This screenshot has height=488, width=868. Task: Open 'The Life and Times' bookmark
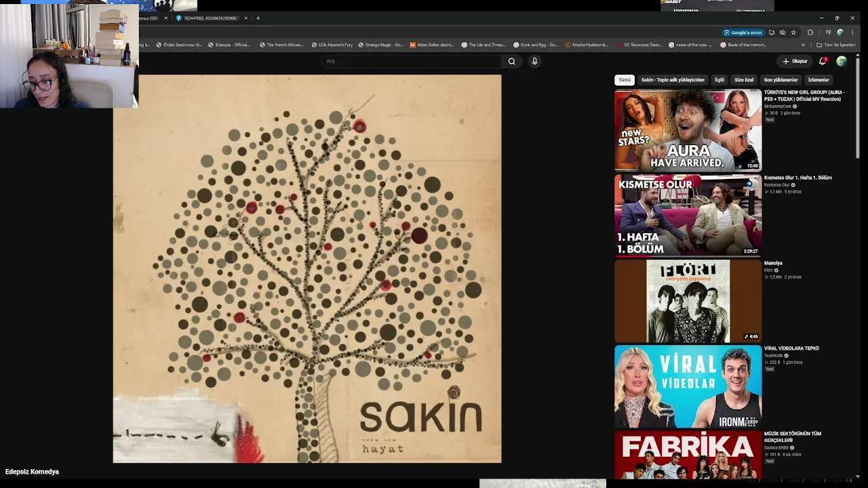[x=484, y=45]
